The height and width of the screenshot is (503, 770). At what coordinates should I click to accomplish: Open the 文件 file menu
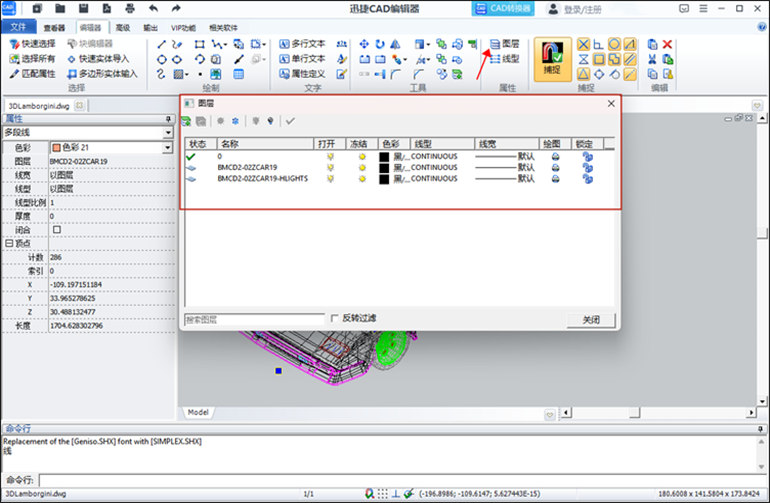(18, 27)
